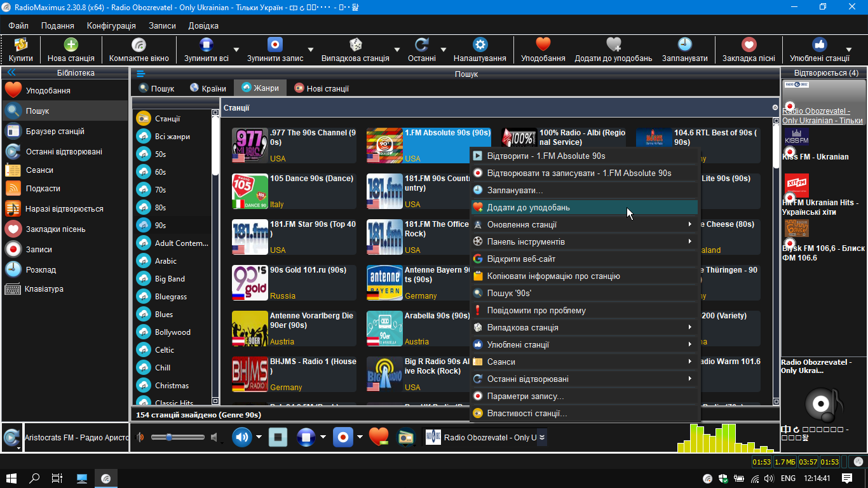Open the Пошук panel hamburger menu
This screenshot has height=488, width=868.
140,74
